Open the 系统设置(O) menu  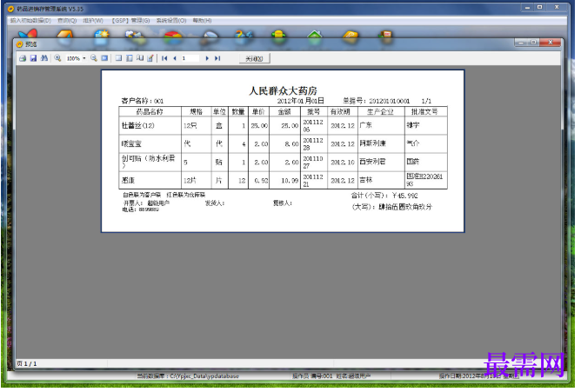coord(171,20)
